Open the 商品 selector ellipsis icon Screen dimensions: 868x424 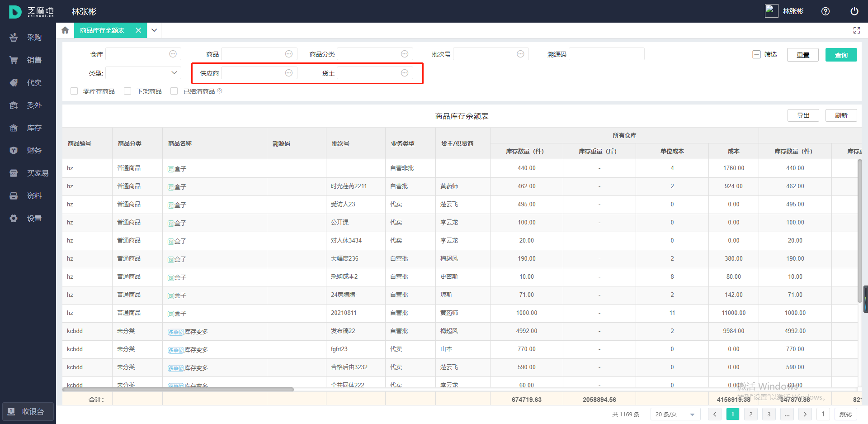pyautogui.click(x=289, y=54)
